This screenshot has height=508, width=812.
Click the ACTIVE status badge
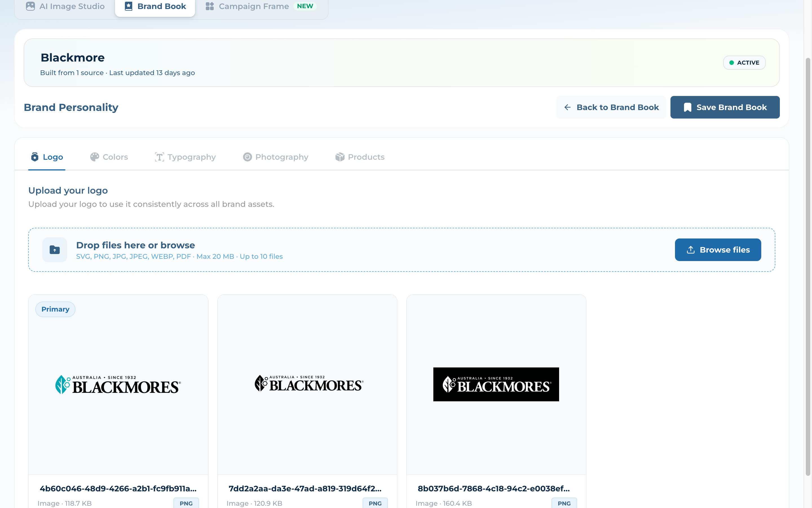(744, 63)
